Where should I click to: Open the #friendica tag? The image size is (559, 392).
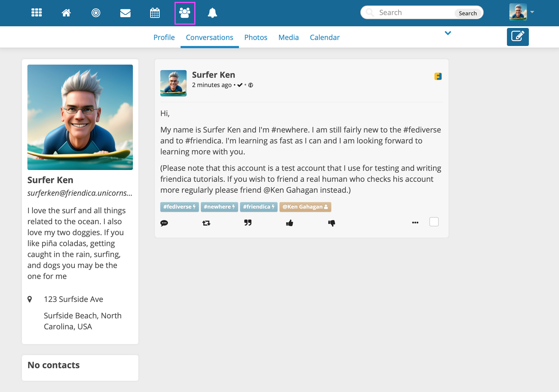click(259, 207)
